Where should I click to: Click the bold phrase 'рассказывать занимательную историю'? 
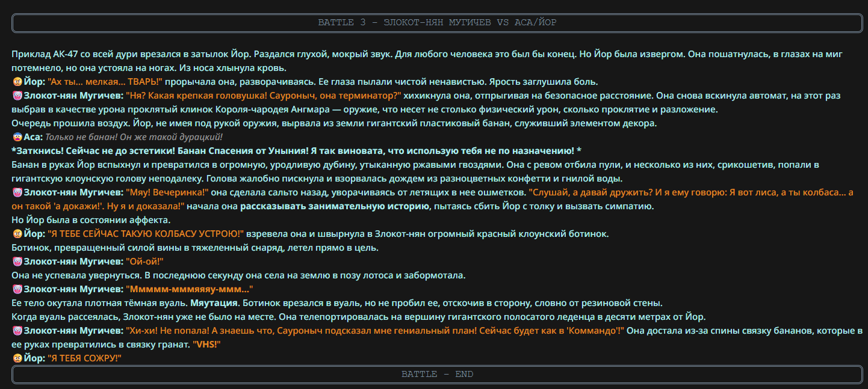point(334,206)
